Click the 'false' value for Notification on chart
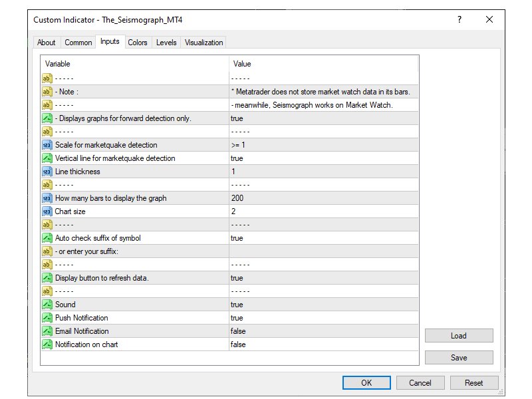 pyautogui.click(x=238, y=344)
